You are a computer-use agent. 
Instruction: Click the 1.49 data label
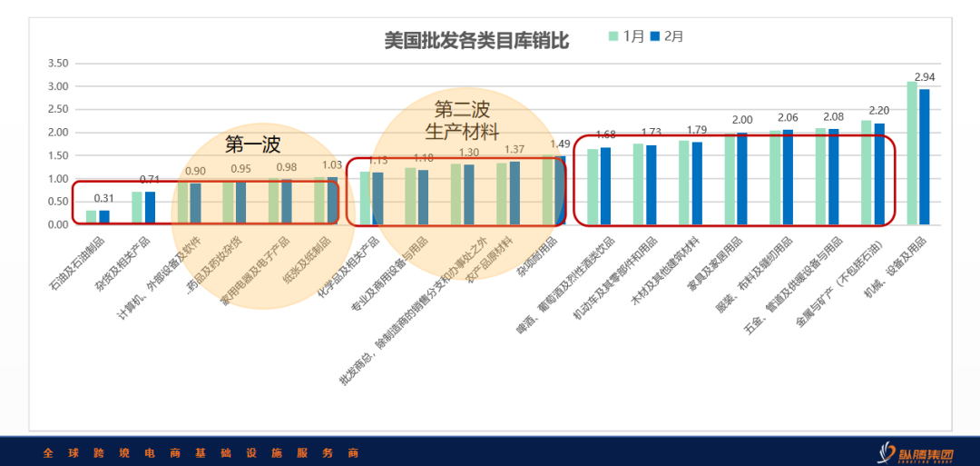point(560,144)
